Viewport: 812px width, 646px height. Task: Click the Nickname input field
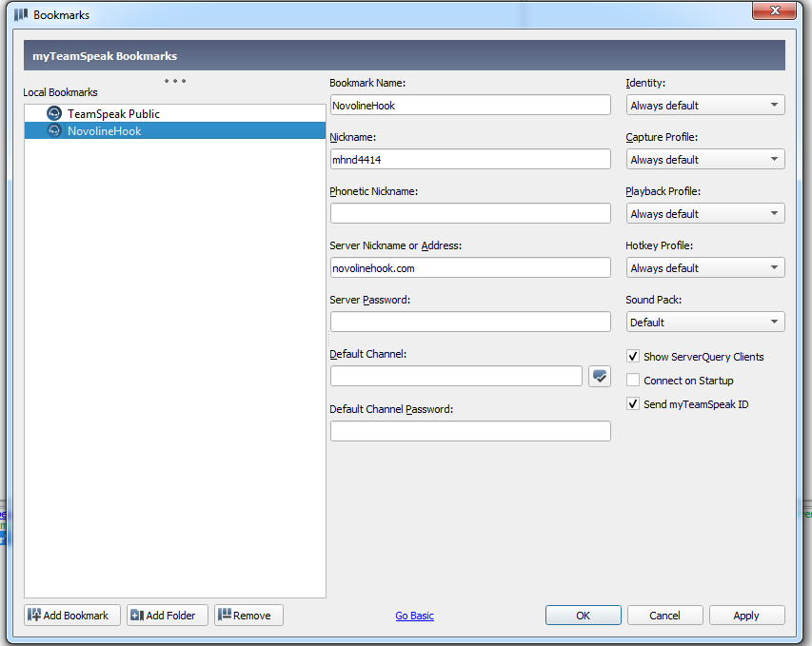(x=470, y=160)
